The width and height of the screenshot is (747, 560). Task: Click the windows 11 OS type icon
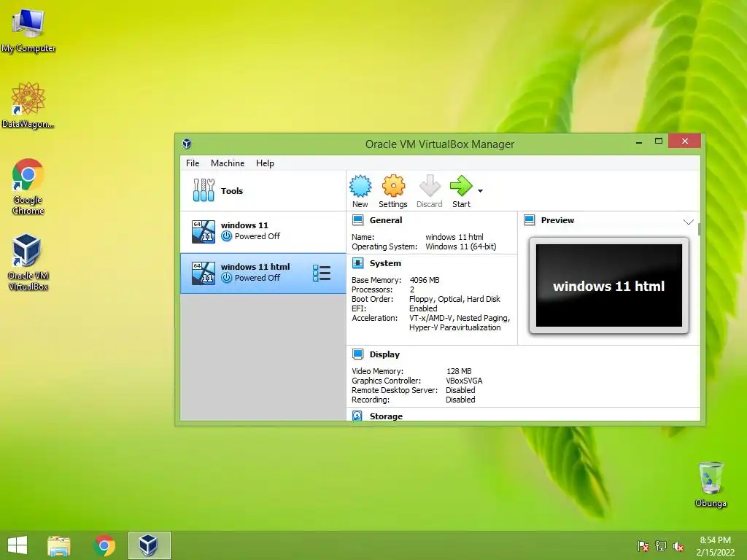[204, 232]
